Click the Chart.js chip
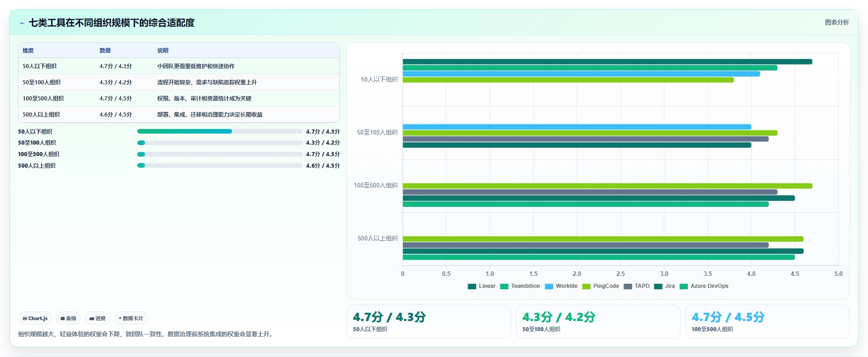This screenshot has height=357, width=868. [35, 318]
